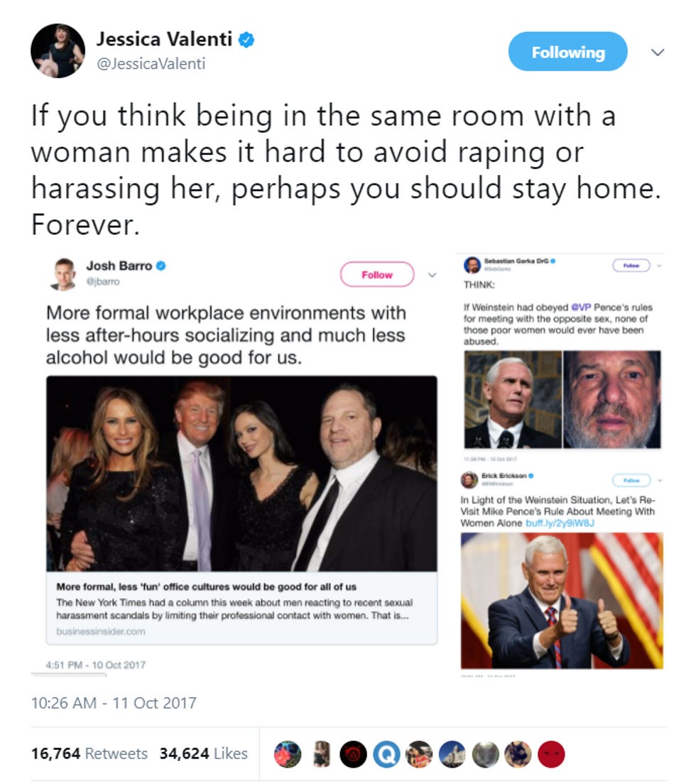Open the @JessicaValenti handle link

pos(151,63)
